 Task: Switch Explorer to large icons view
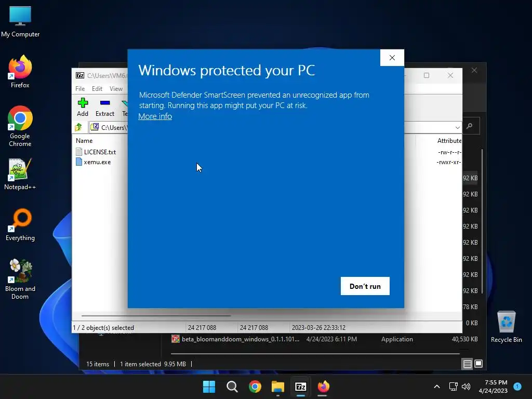[478, 364]
